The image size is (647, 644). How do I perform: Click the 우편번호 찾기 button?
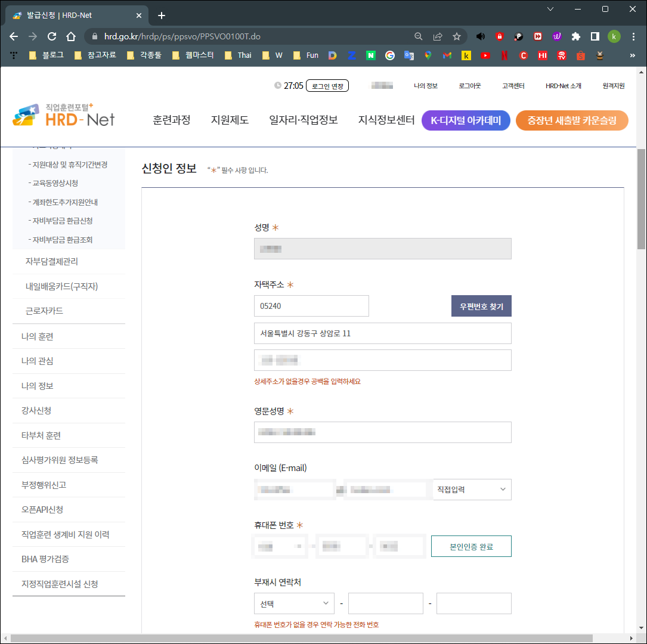coord(481,306)
